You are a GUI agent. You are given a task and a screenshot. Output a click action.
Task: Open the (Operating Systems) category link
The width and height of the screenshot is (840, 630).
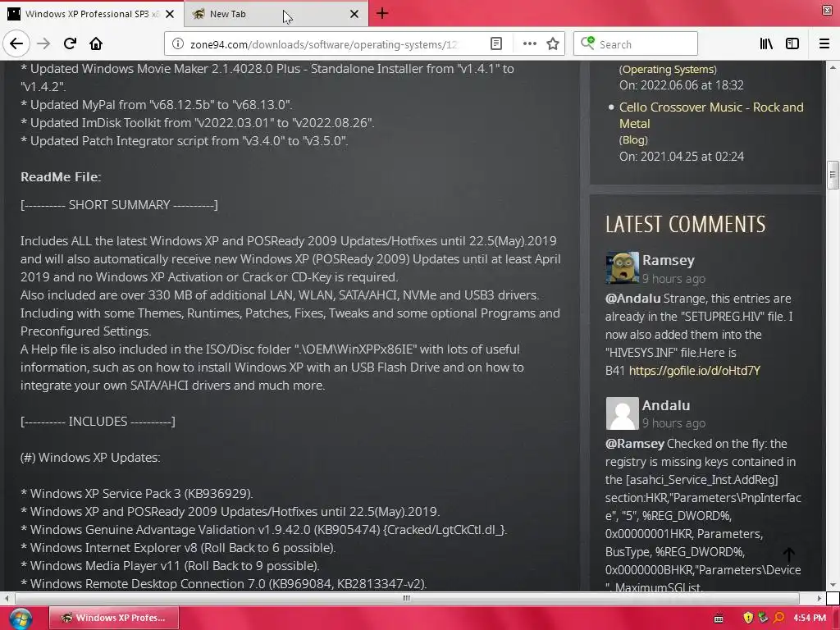pos(668,69)
